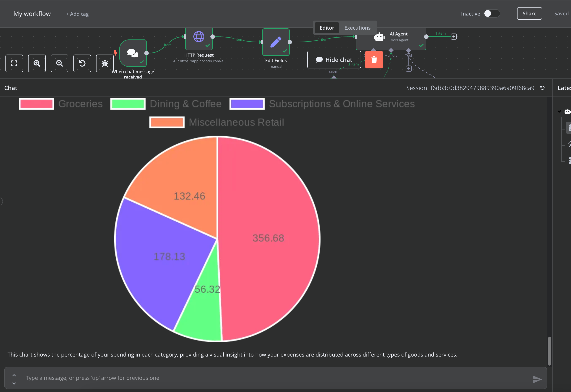
Task: Toggle the Editor tab view
Action: [327, 27]
